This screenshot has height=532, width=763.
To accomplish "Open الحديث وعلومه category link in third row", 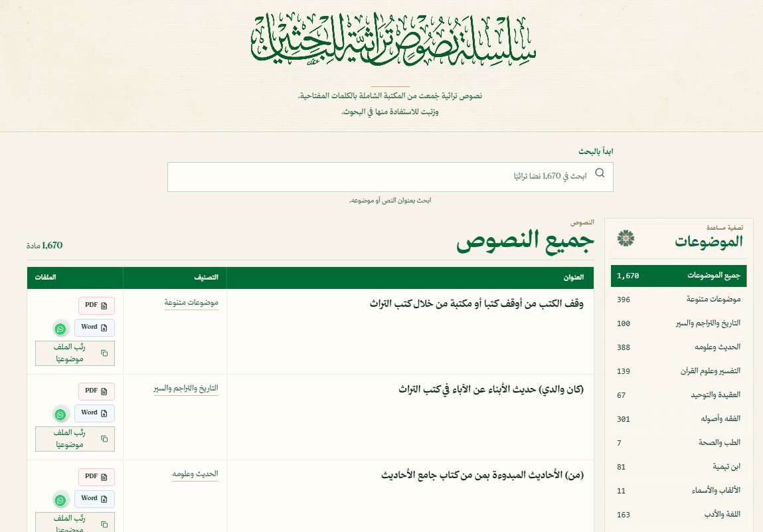I will [x=195, y=474].
